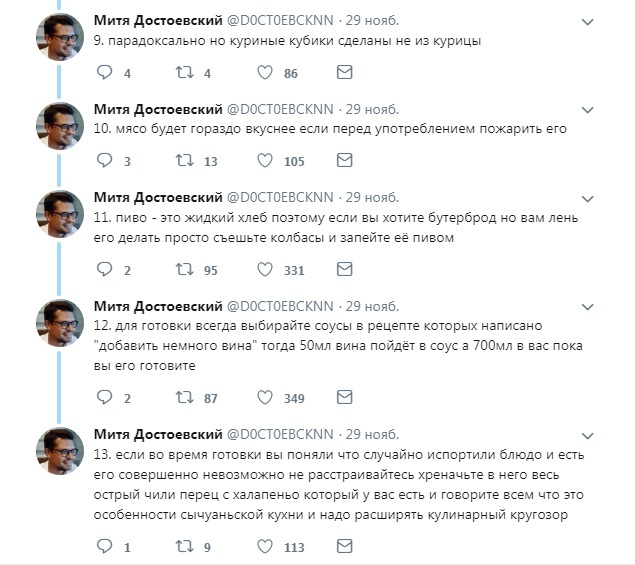Like the tweet with 86 likes
635x565 pixels.
(265, 73)
